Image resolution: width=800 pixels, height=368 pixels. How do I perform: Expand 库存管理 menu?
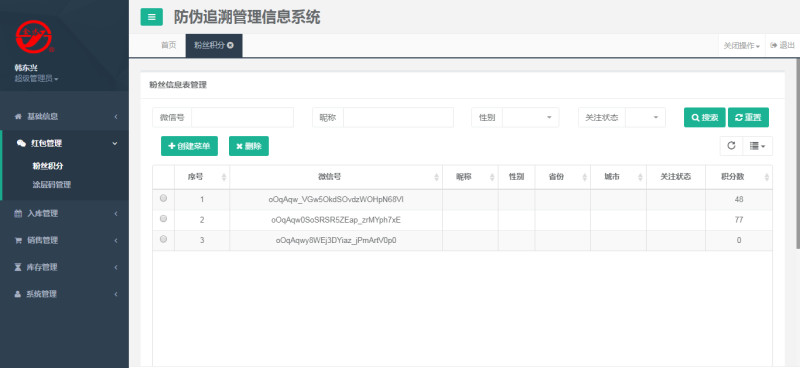(64, 267)
